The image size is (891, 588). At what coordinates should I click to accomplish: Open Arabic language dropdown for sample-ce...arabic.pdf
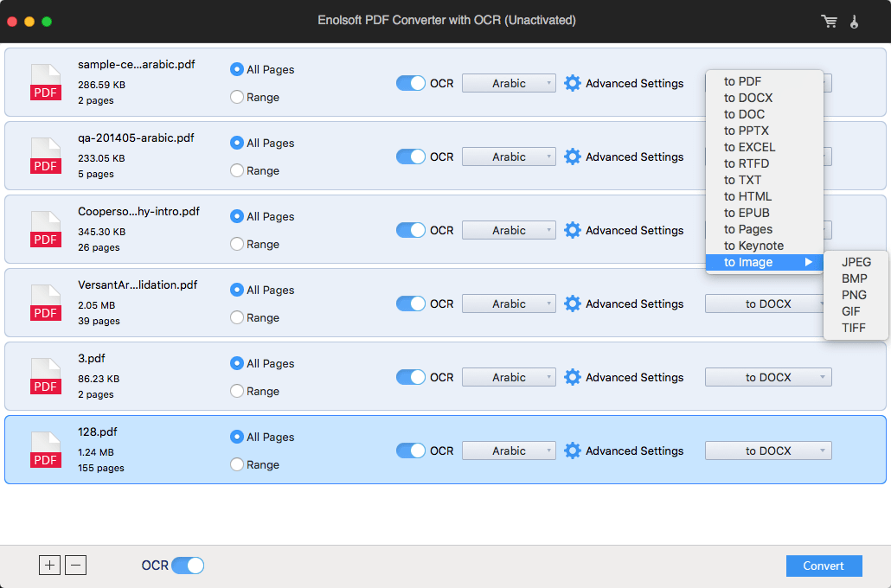click(509, 83)
